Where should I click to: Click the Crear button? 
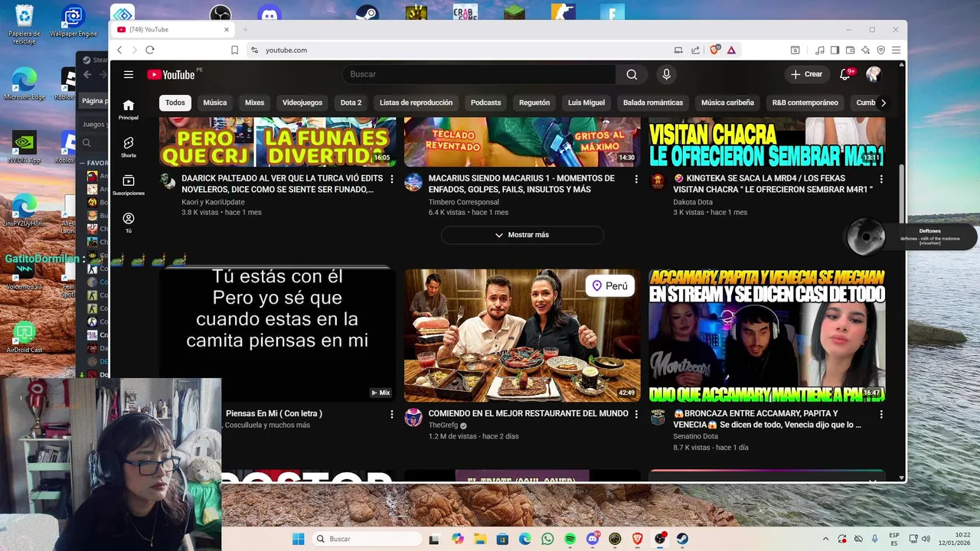(806, 74)
